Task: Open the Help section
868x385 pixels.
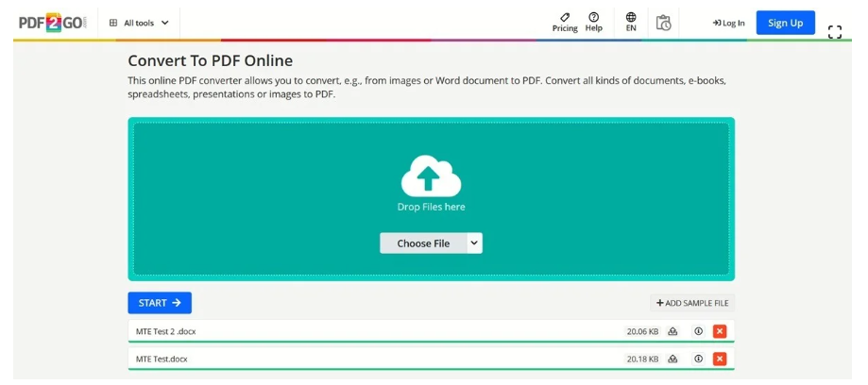Action: coord(593,22)
